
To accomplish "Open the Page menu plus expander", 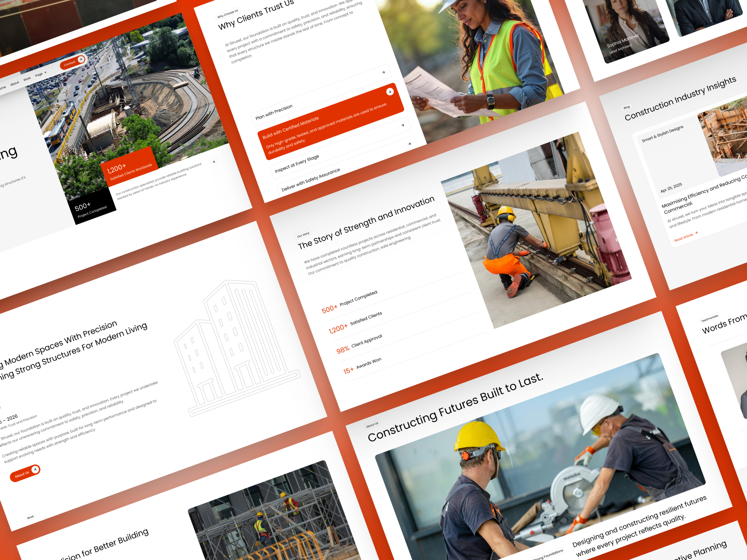I will 45,73.
